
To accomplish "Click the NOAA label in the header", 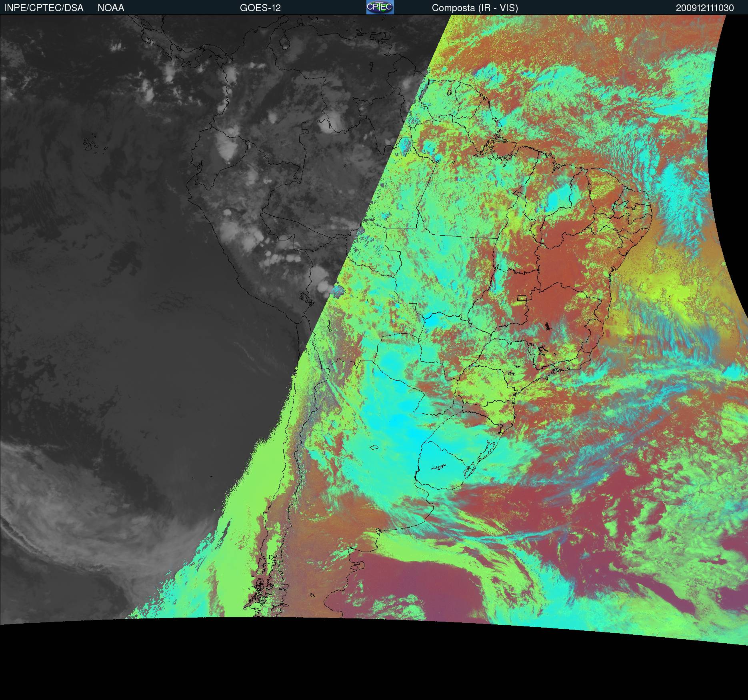I will point(111,8).
